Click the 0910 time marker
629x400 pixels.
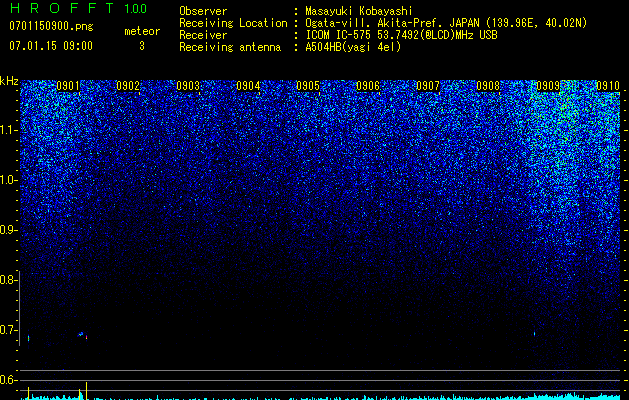click(x=608, y=86)
